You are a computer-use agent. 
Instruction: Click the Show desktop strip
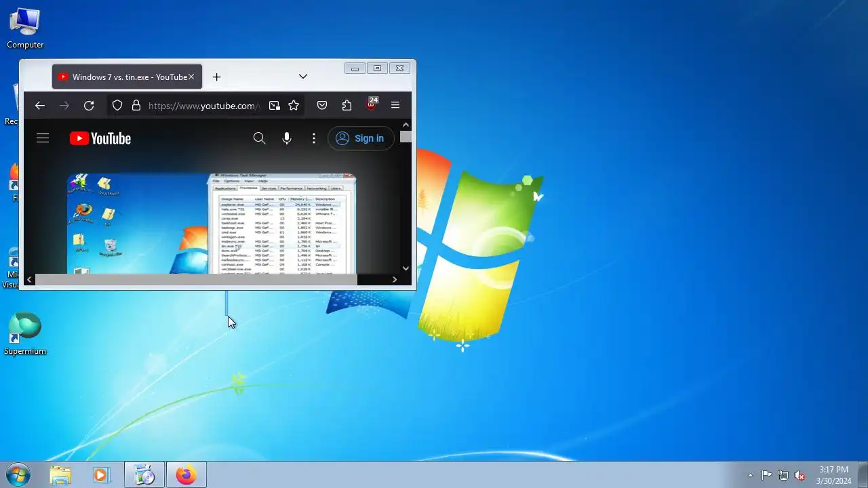(x=863, y=475)
